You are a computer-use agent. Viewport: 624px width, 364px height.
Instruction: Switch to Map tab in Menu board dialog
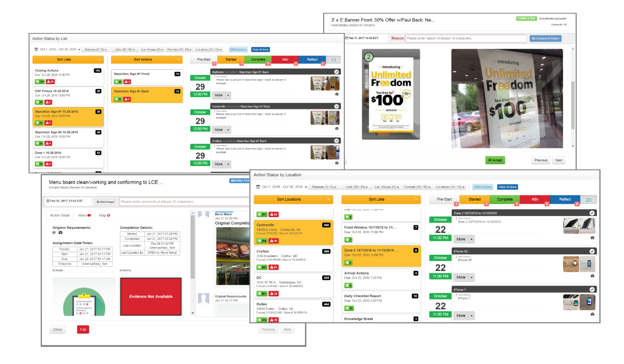pyautogui.click(x=105, y=216)
